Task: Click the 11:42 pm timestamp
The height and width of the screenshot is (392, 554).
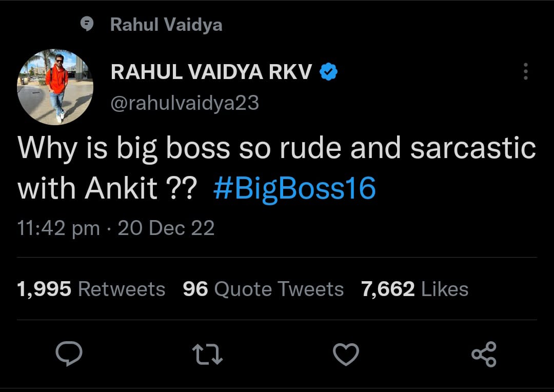Action: click(x=58, y=228)
